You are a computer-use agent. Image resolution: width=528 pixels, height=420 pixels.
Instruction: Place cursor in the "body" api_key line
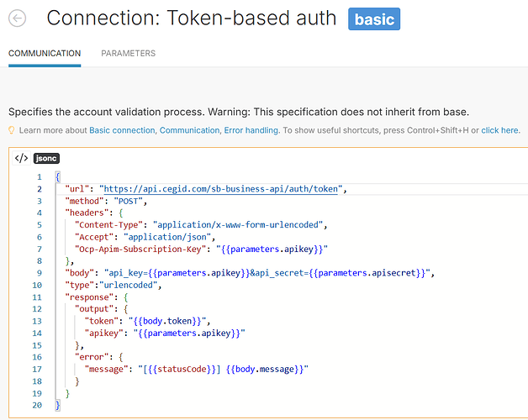pyautogui.click(x=252, y=273)
